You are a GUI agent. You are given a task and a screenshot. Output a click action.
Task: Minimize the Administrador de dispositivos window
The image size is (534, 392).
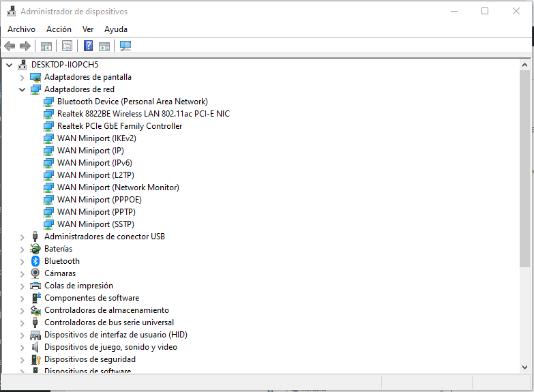[x=454, y=11]
